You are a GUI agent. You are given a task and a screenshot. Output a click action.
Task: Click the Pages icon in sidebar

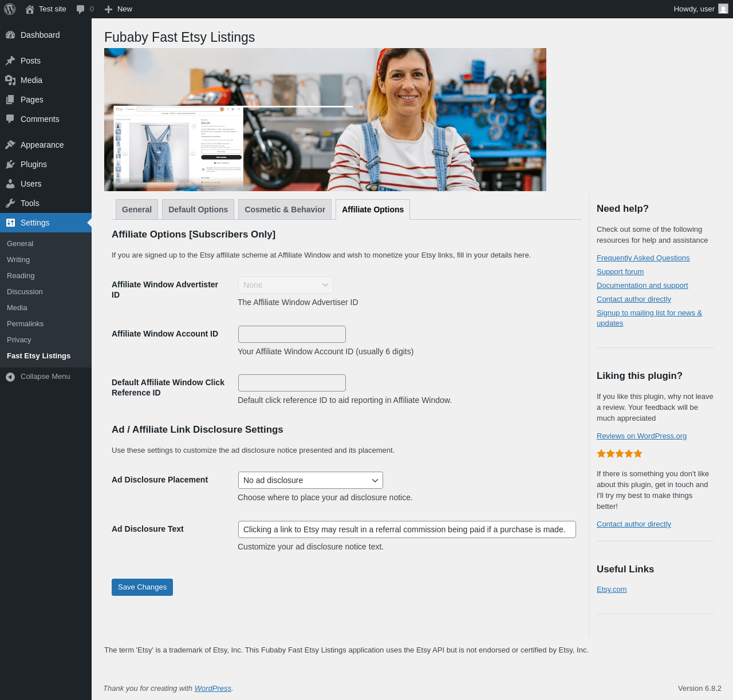click(x=10, y=100)
